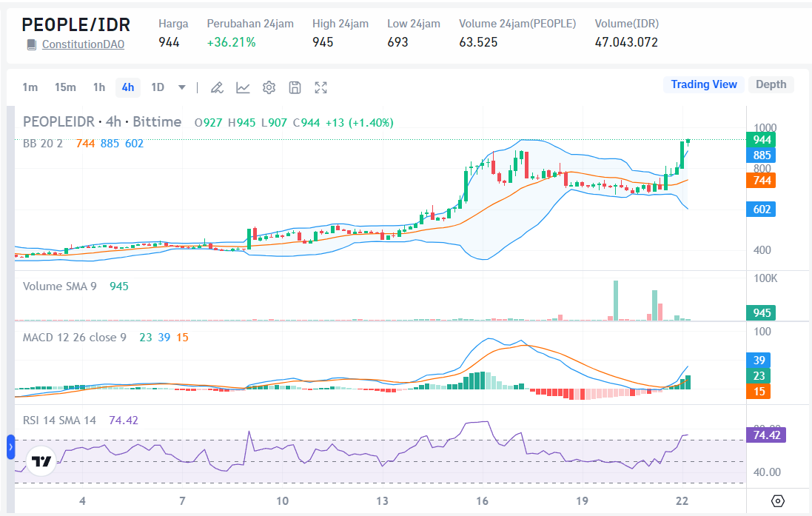Click the MACD 12 26 close 9 legend
812x516 pixels.
point(75,338)
